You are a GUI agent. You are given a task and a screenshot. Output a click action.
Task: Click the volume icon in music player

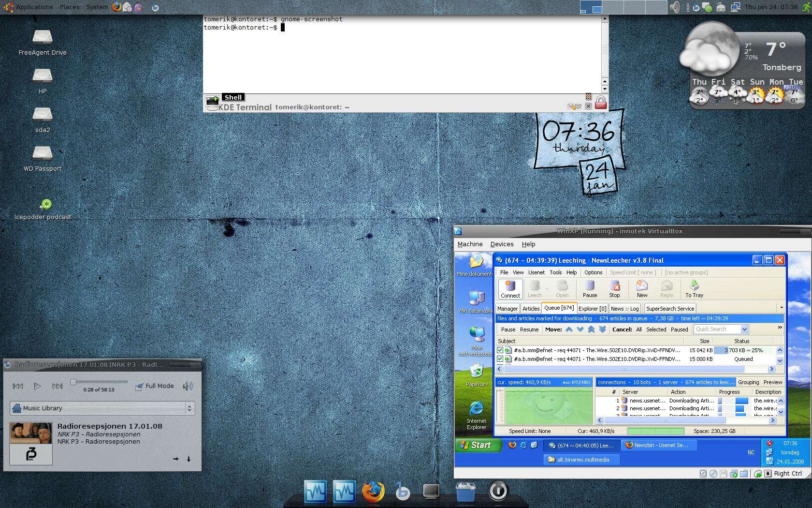point(188,386)
